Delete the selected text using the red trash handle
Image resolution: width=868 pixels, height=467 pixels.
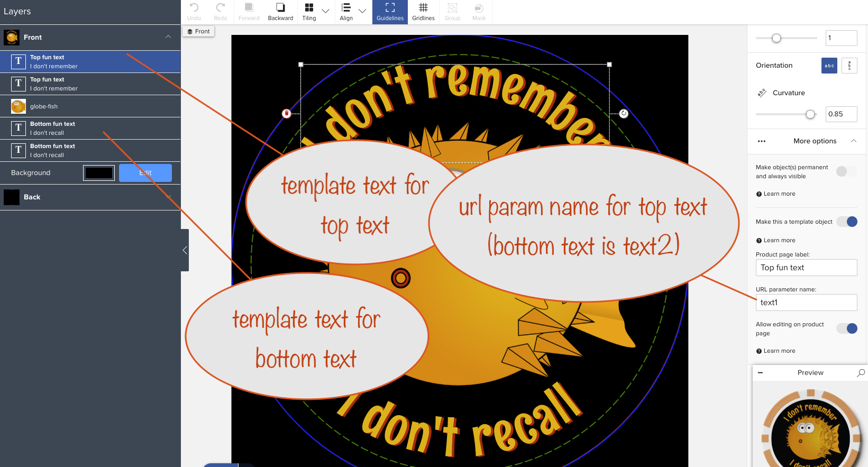pos(286,113)
